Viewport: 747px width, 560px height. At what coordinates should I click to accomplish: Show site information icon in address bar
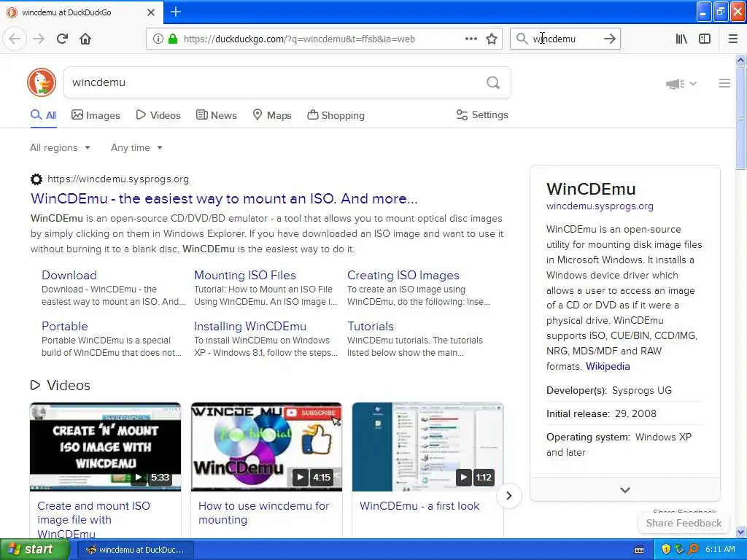pos(158,39)
